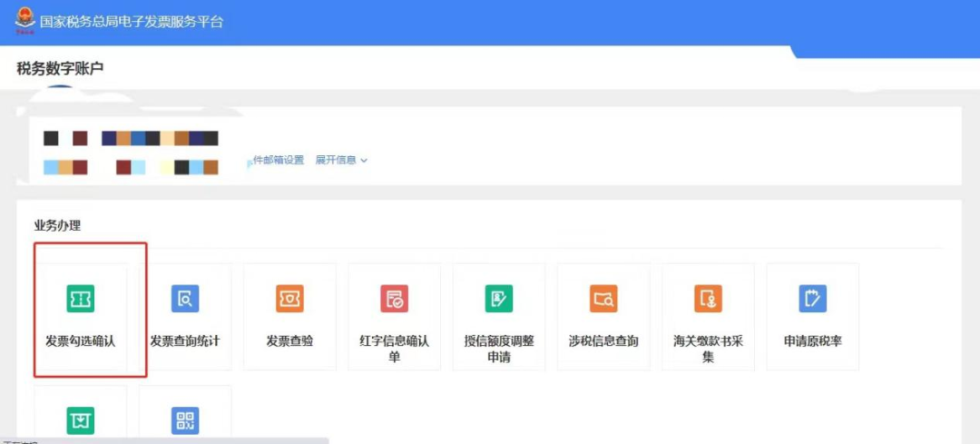Click the 授信额度调整申请 green edit icon
This screenshot has height=444, width=980.
499,298
